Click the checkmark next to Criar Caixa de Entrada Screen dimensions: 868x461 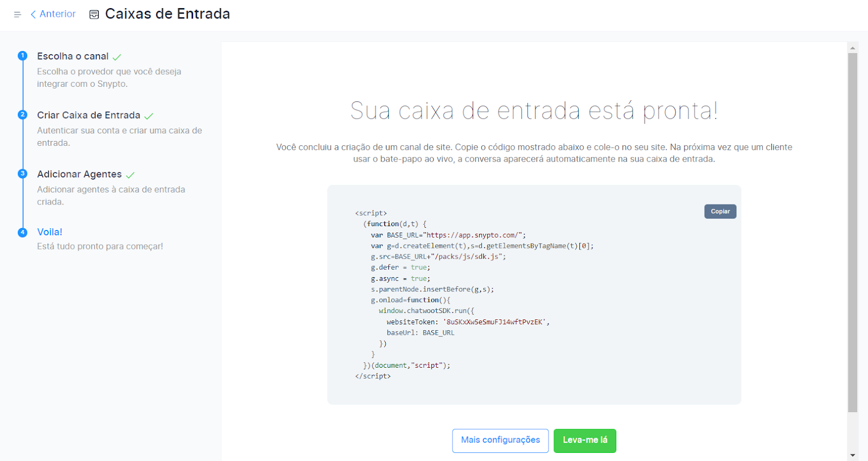coord(149,116)
